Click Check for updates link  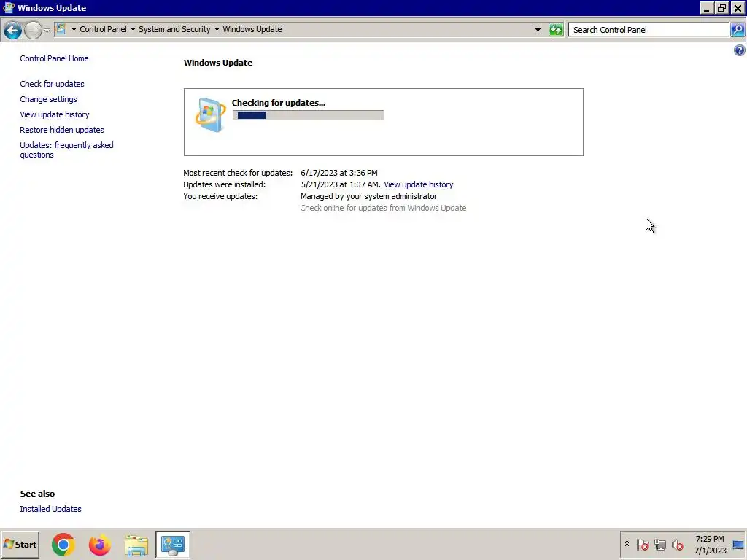tap(52, 84)
